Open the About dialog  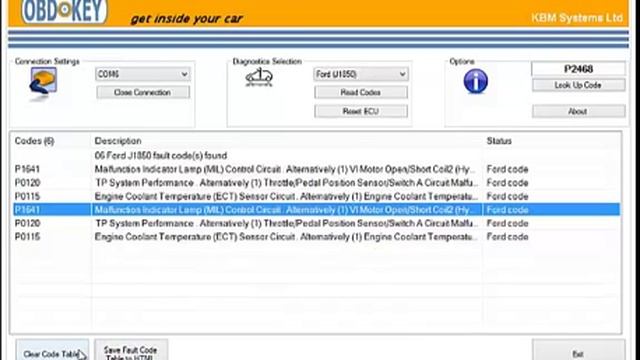[578, 111]
